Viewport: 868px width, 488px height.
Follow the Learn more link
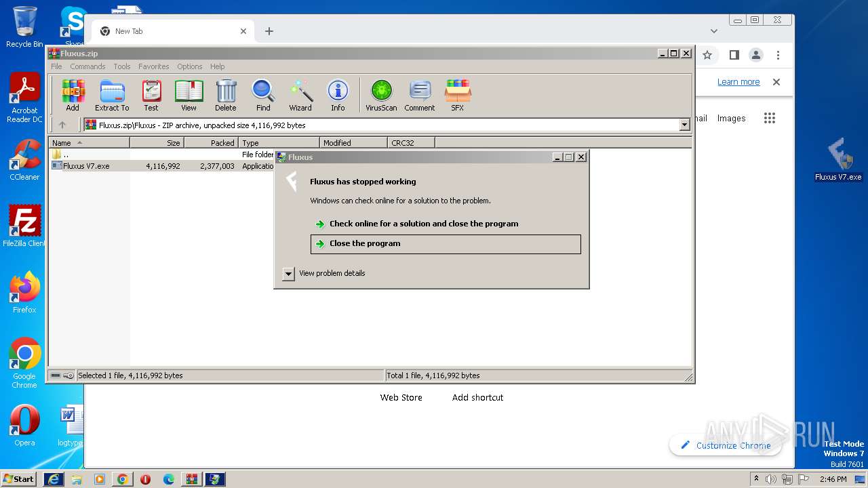click(x=738, y=82)
